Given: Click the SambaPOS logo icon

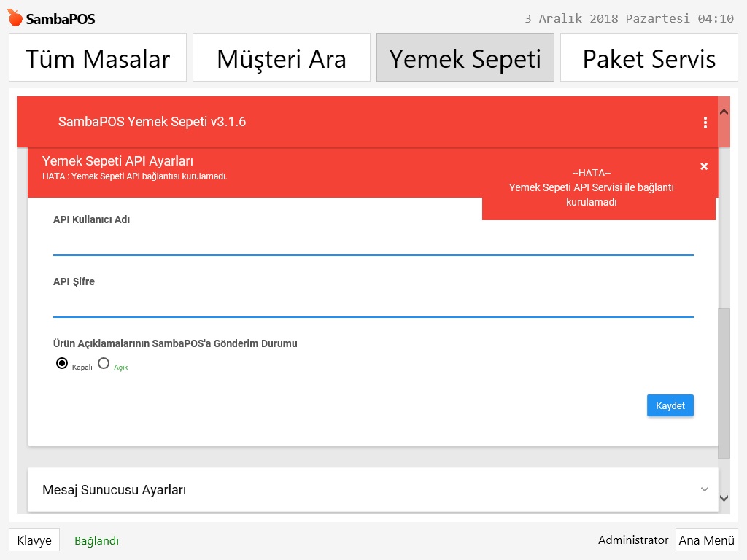Looking at the screenshot, I should point(15,18).
